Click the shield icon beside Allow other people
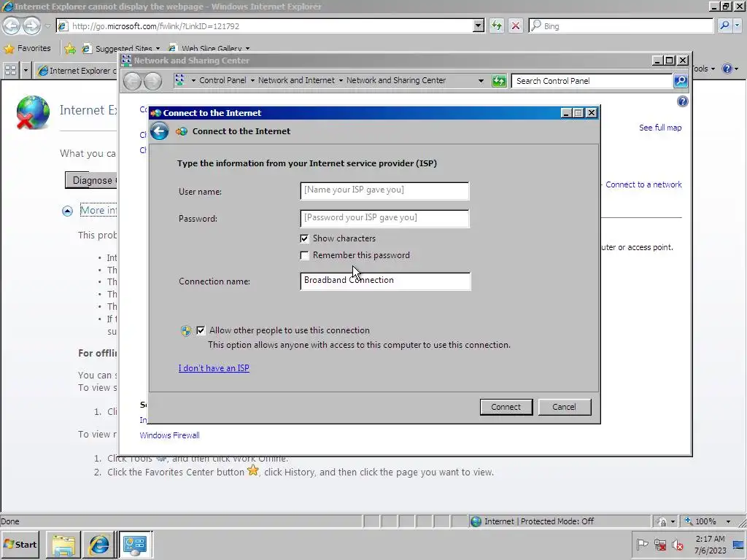Screen dimensions: 747x560 (186, 330)
